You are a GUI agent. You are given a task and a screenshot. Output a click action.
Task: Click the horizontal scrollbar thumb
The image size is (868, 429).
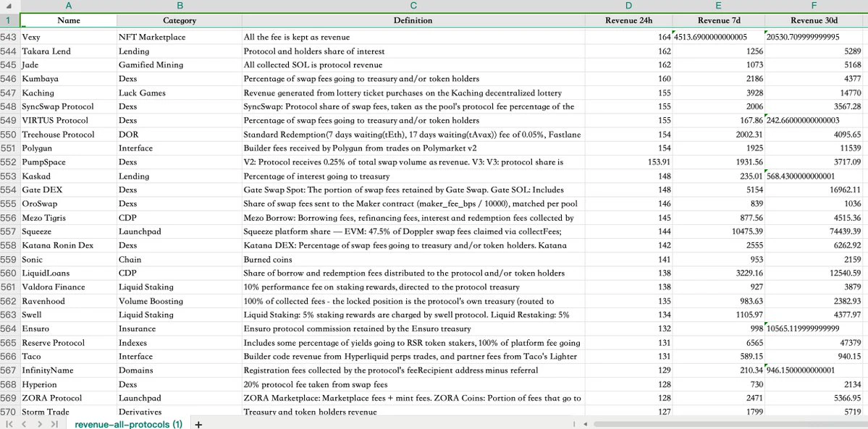point(730,425)
